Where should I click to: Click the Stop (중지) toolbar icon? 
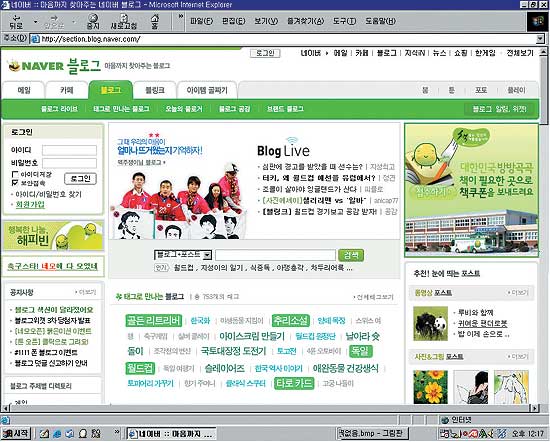(x=93, y=22)
